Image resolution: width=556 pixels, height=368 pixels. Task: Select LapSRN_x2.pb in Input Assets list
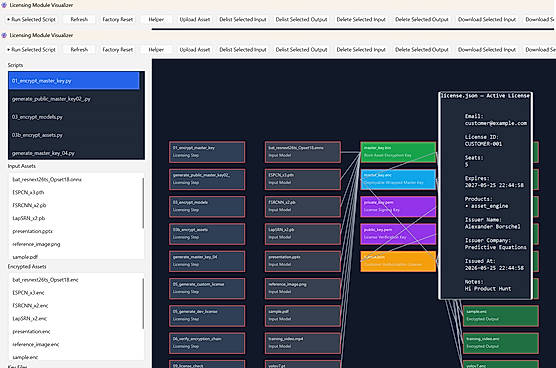click(x=75, y=218)
